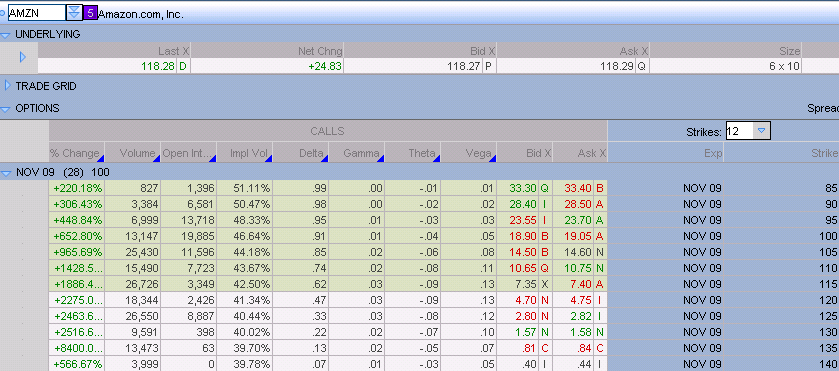
Task: Click the calls Ask X column header
Action: (580, 154)
